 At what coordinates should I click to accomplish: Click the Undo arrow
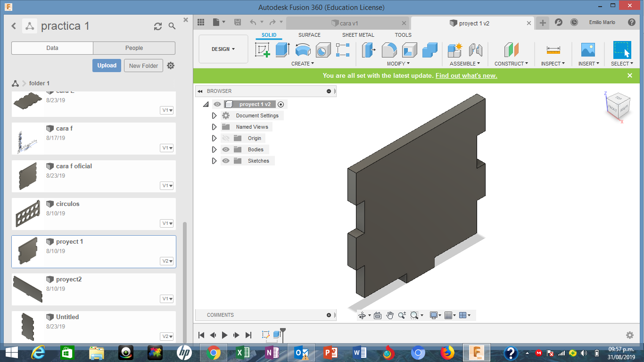(x=253, y=22)
